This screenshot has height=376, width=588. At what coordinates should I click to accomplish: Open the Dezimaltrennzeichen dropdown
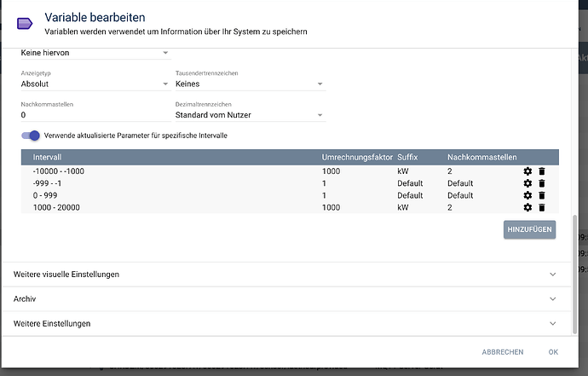(251, 115)
